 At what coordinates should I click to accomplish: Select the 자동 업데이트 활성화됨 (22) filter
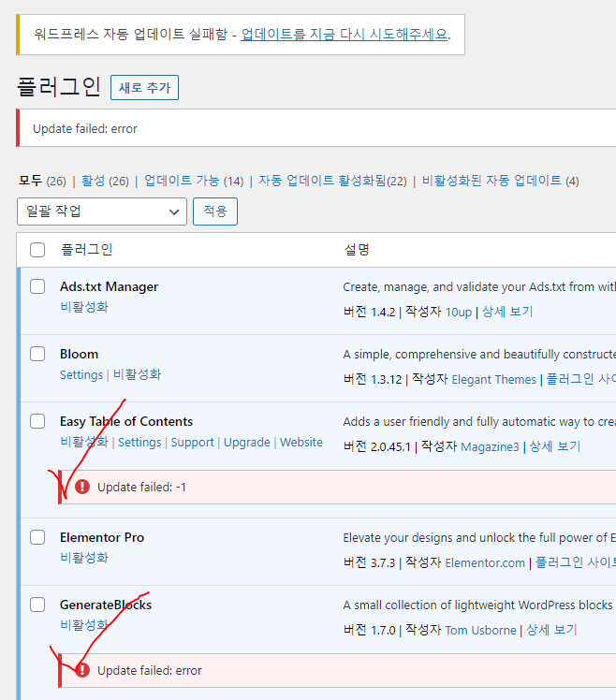tap(332, 181)
